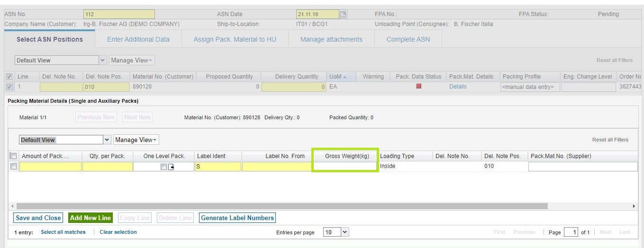Toggle the select-all checkbox in packing details header
The image size is (644, 248).
tap(13, 156)
